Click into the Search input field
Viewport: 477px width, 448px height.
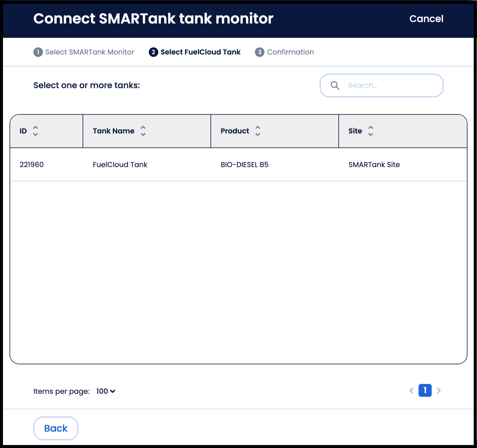coord(382,85)
